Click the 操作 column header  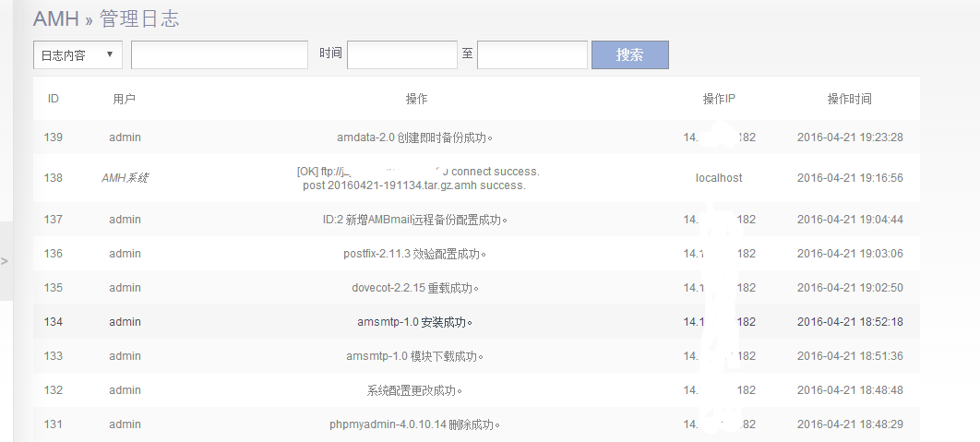click(416, 99)
